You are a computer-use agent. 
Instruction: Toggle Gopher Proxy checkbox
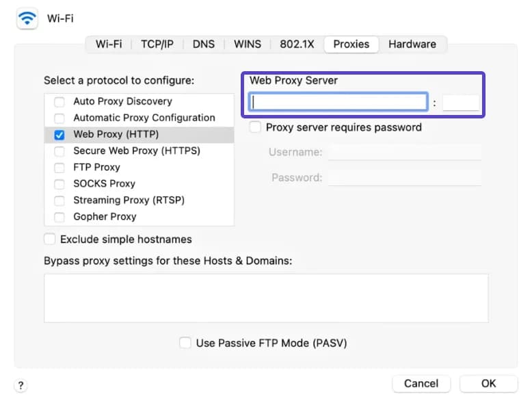pyautogui.click(x=59, y=217)
